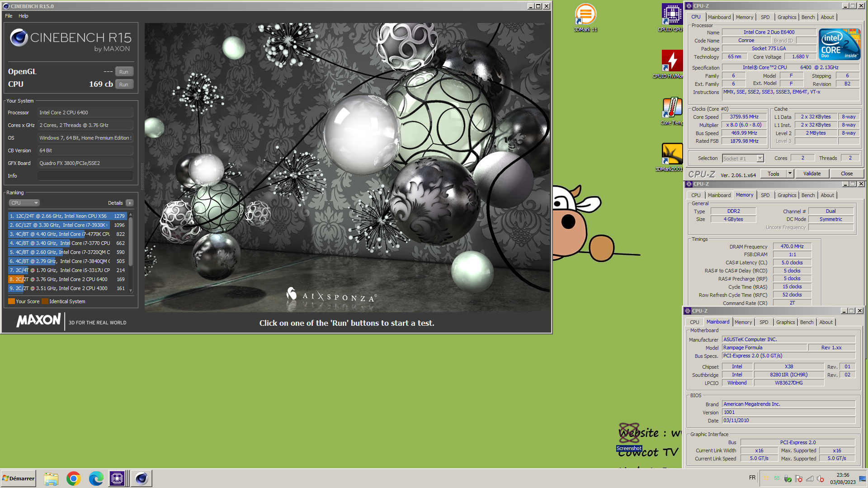Select the CPU-Z taskbar button
Image resolution: width=868 pixels, height=488 pixels.
117,478
